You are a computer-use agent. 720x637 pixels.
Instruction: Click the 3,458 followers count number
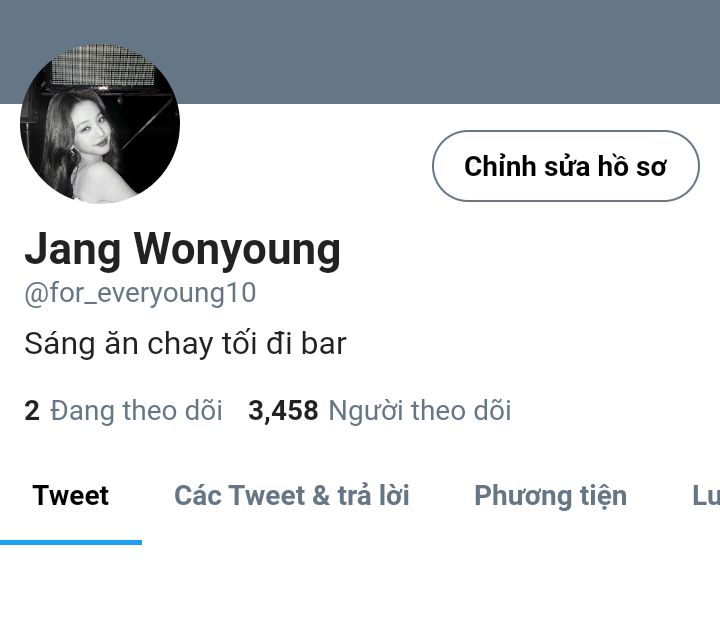click(283, 411)
